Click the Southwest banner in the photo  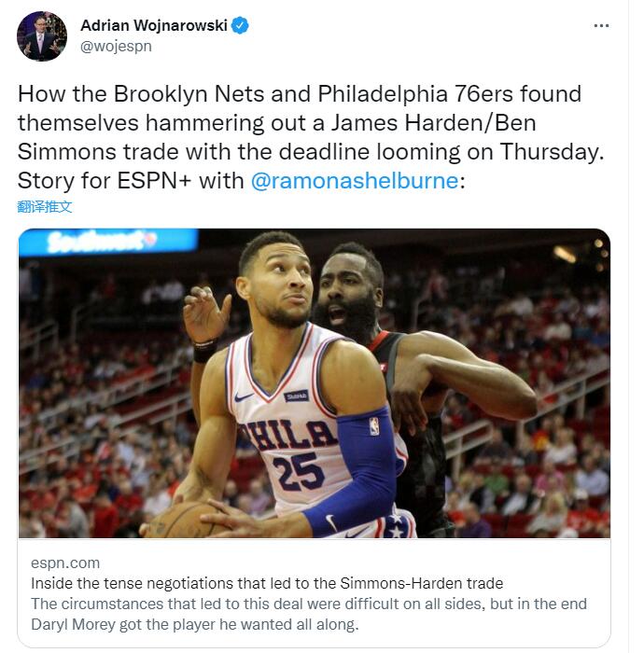108,241
